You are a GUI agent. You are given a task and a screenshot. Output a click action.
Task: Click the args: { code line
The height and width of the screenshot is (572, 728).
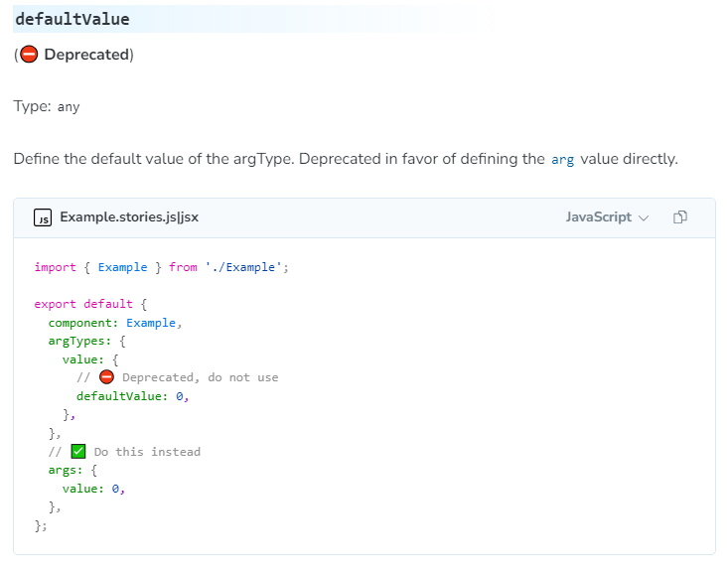[73, 470]
